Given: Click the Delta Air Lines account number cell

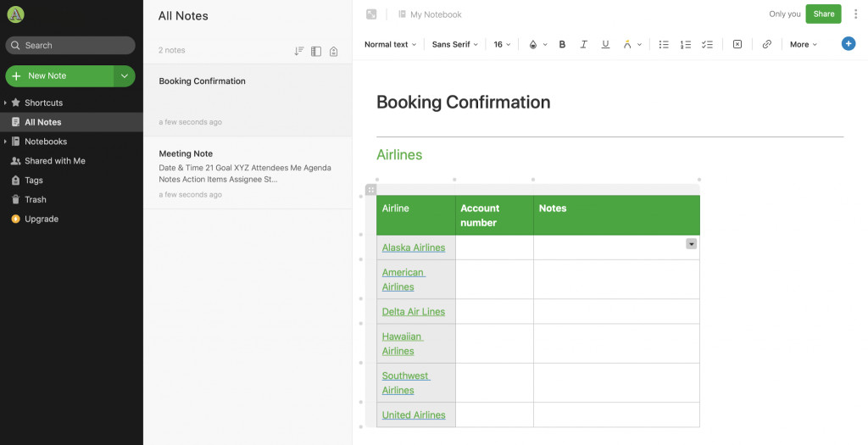Looking at the screenshot, I should (x=494, y=312).
